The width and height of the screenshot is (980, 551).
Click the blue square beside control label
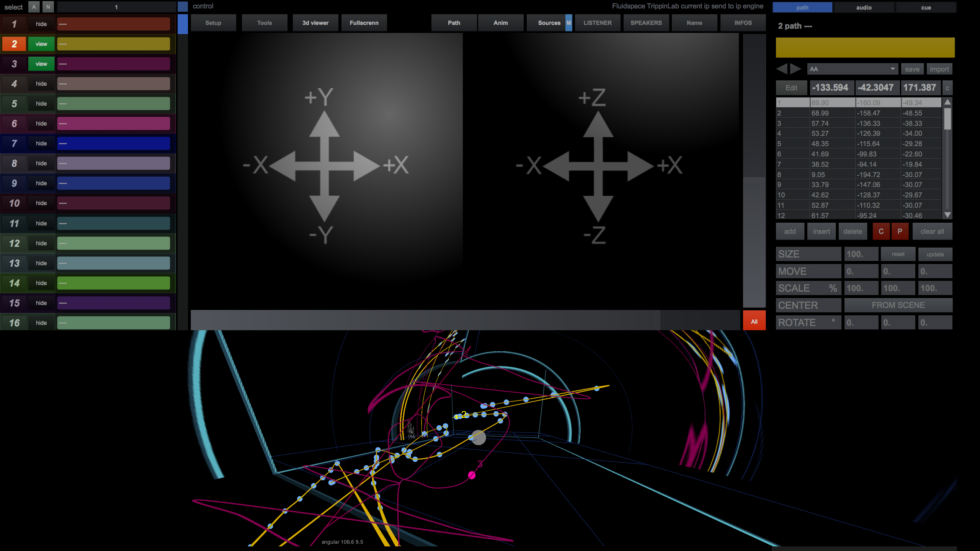pos(183,7)
